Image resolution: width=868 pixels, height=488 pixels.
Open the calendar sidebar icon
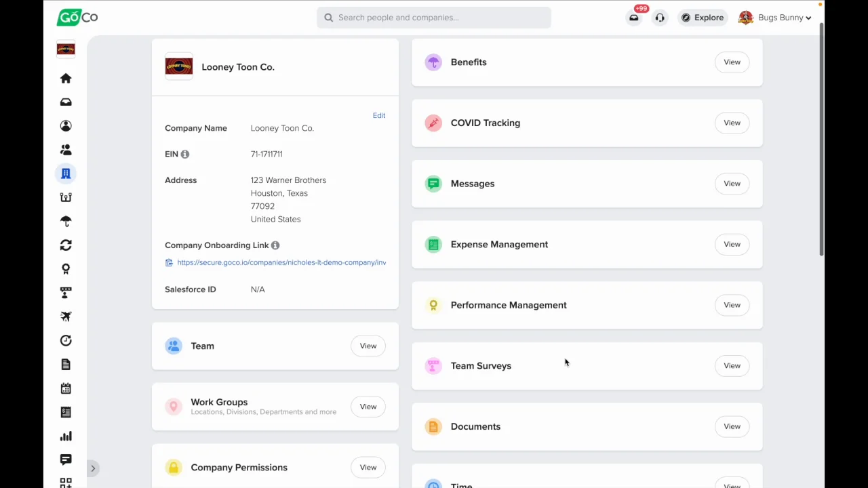pos(66,388)
